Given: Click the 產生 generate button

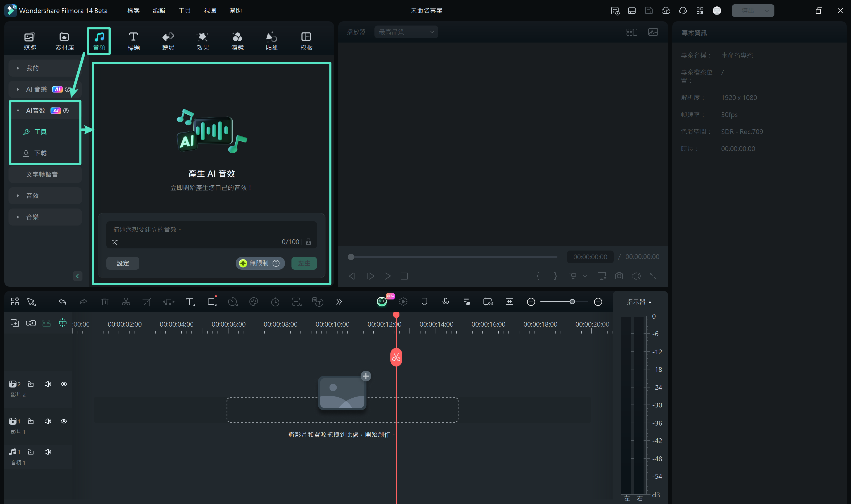Looking at the screenshot, I should point(304,263).
